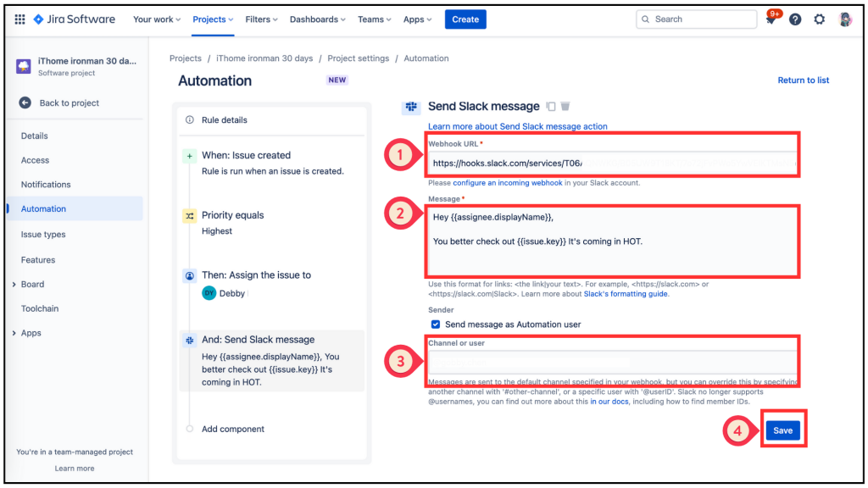Click Learn more under team-managed project

(75, 468)
